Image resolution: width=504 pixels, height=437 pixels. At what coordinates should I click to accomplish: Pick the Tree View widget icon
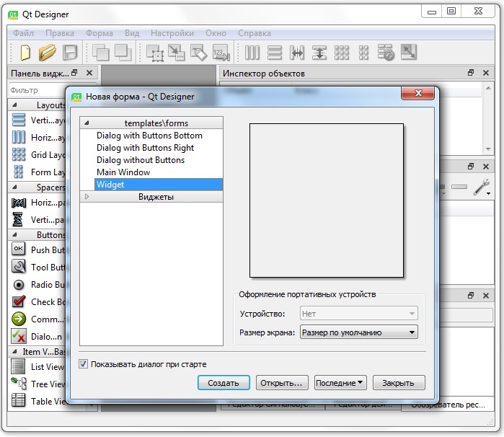pyautogui.click(x=19, y=384)
